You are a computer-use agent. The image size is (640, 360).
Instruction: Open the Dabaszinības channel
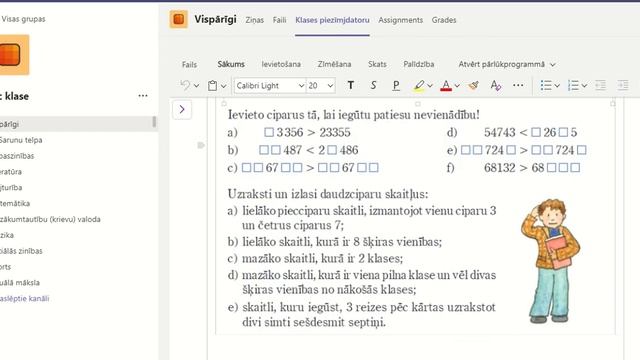17,156
